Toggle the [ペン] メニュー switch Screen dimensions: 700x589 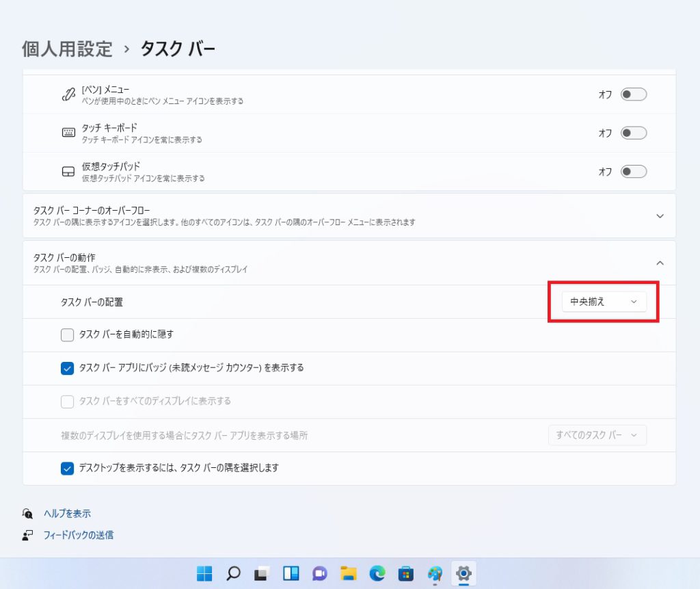(x=634, y=94)
